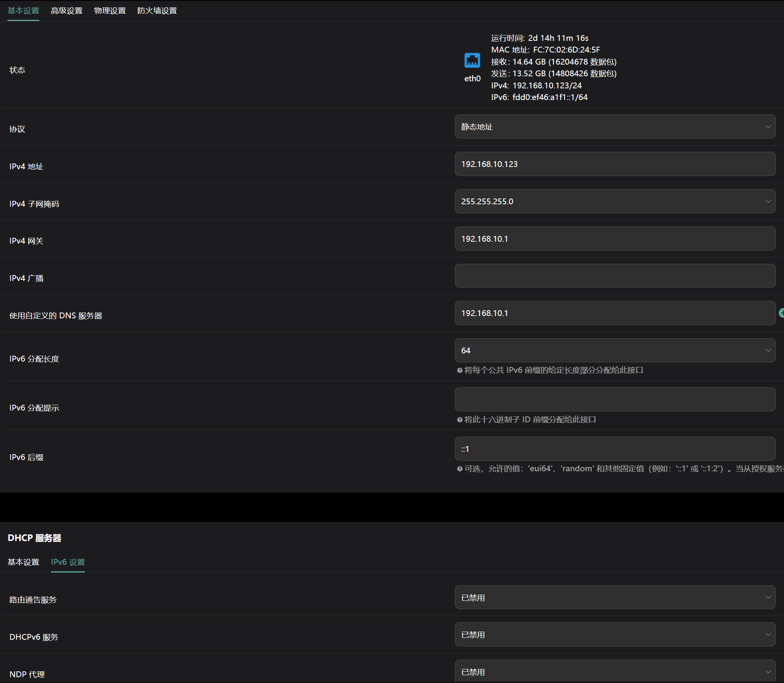784x683 pixels.
Task: Expand the IPv4 子网掩码 dropdown
Action: (x=615, y=202)
